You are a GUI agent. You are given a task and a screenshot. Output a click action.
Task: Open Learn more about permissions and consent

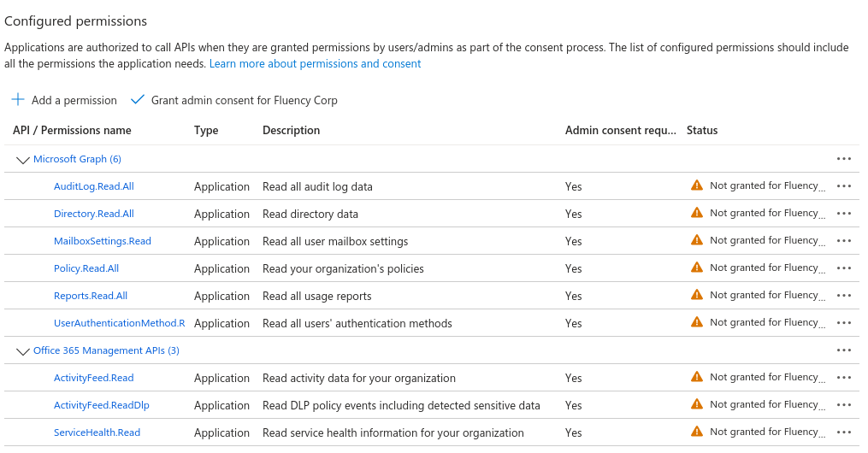(315, 63)
